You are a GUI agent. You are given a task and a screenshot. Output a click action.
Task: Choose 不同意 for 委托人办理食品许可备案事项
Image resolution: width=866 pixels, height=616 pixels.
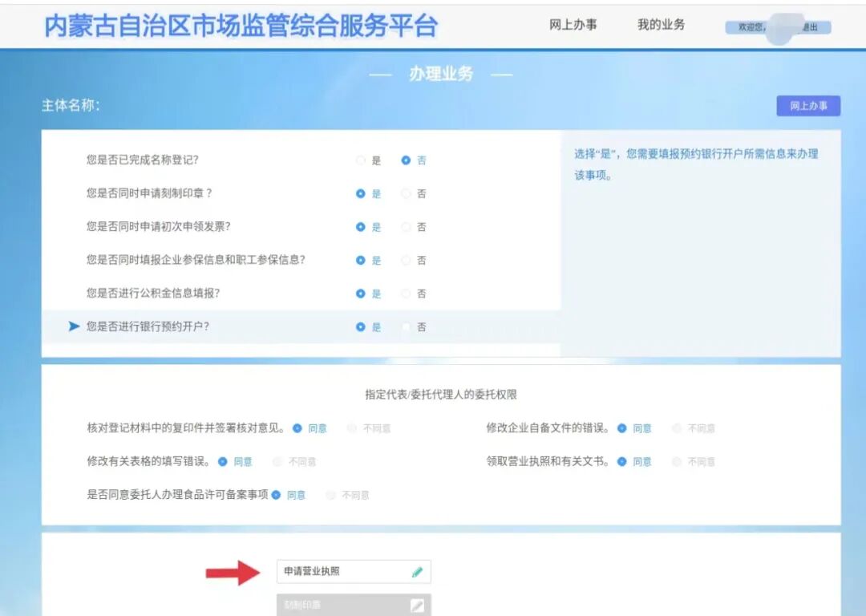[330, 495]
